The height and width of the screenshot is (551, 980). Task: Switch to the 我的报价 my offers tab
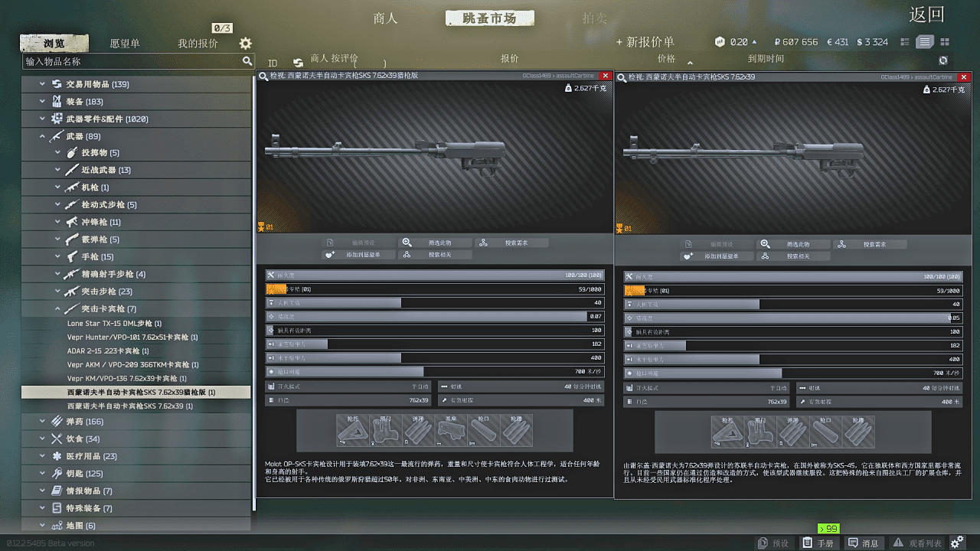[x=198, y=44]
